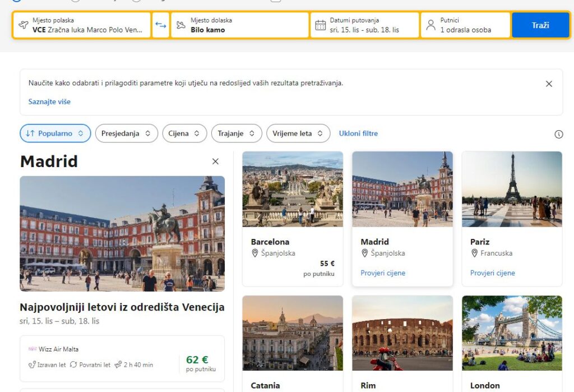Viewport: 574px width, 392px height.
Task: Expand the Cijena filter dropdown
Action: 184,133
